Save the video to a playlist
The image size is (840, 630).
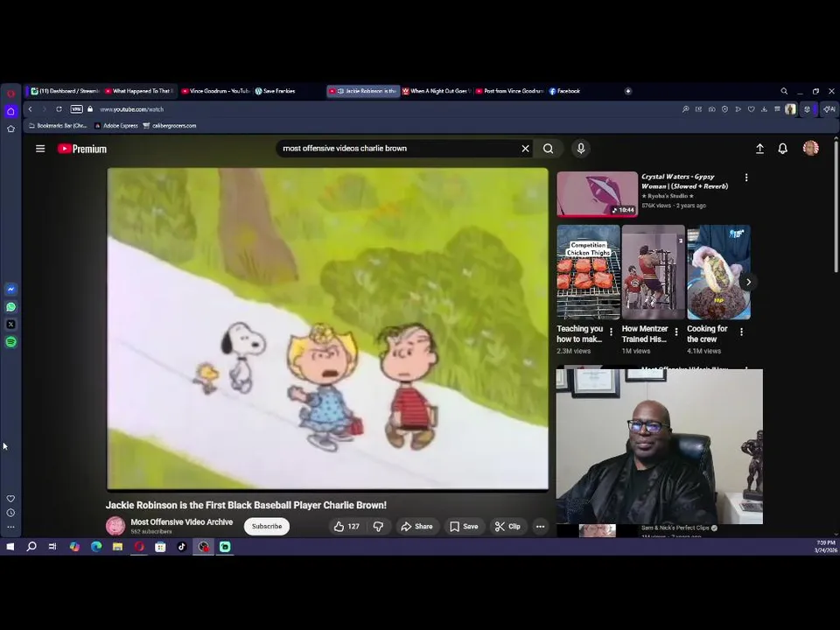point(464,527)
